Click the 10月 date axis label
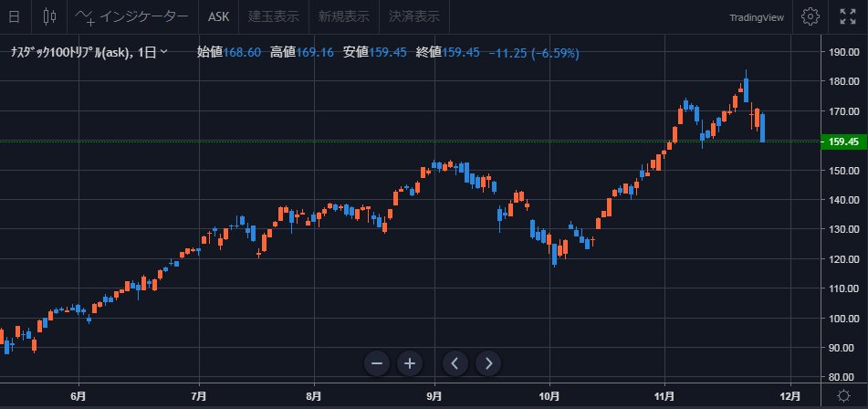 [549, 395]
